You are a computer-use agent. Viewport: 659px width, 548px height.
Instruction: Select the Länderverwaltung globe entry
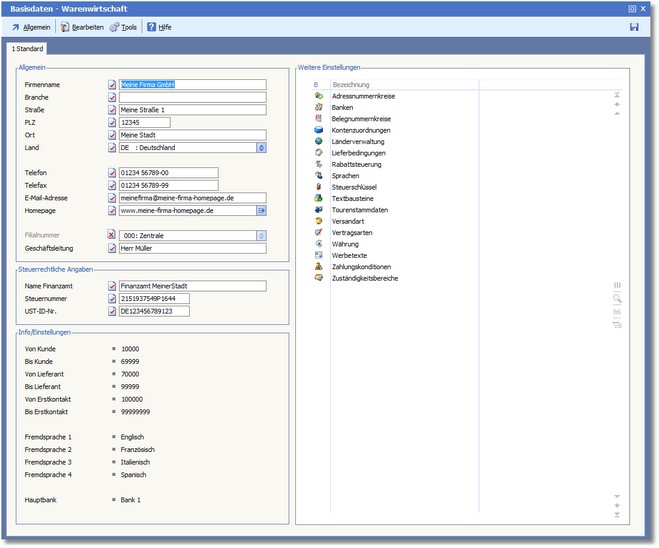358,141
